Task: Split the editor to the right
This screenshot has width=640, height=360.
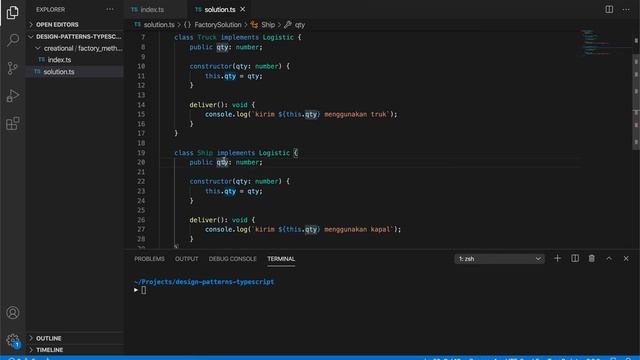Action: tap(609, 9)
